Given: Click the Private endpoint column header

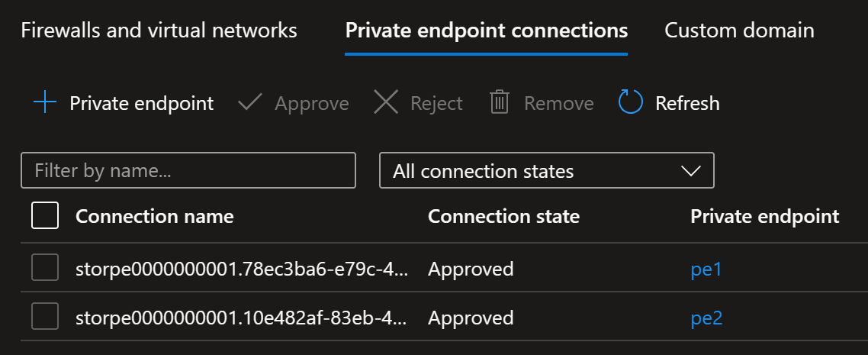Looking at the screenshot, I should click(x=765, y=217).
